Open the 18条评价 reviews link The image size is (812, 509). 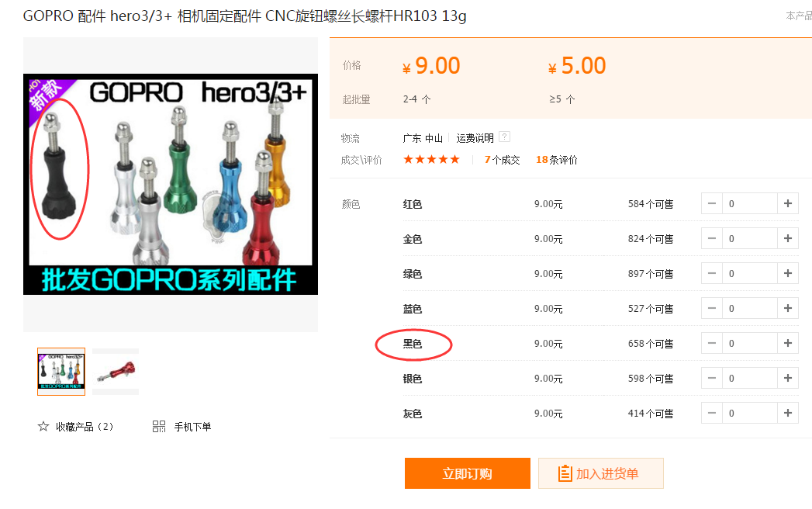click(x=557, y=160)
